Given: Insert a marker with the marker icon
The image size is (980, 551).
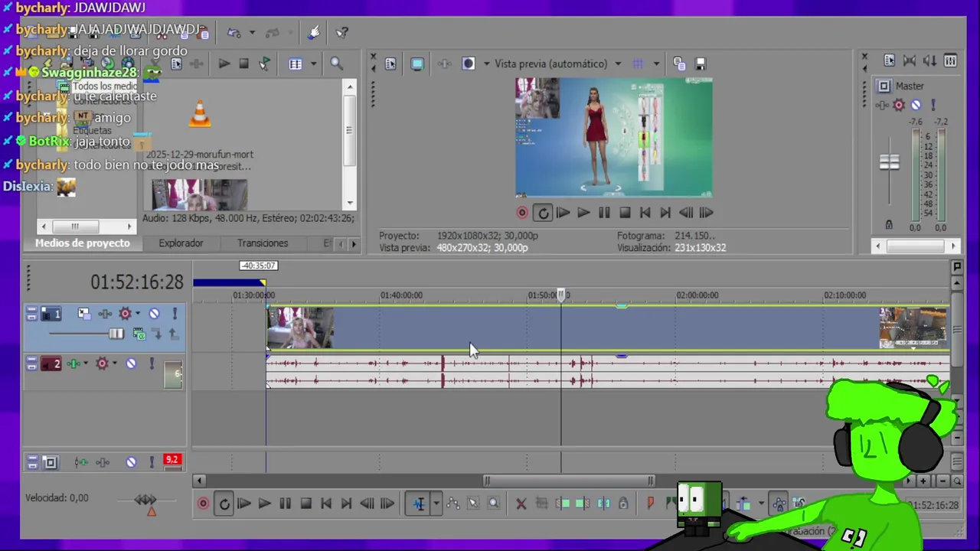Looking at the screenshot, I should (x=650, y=504).
